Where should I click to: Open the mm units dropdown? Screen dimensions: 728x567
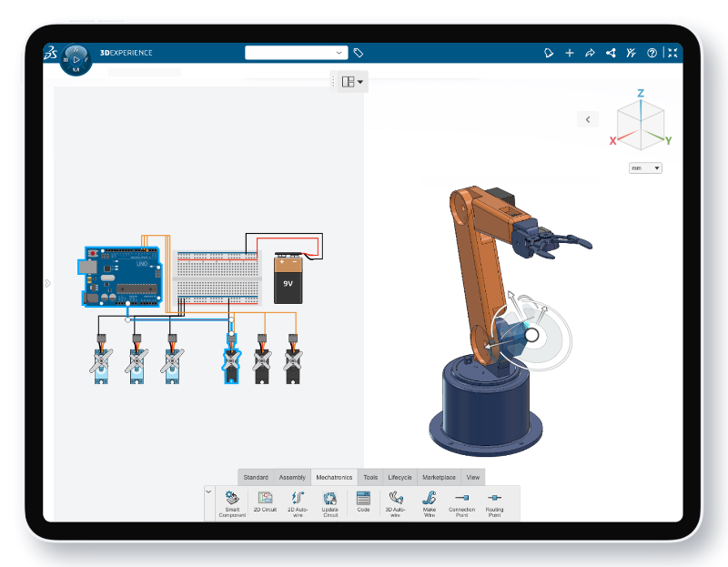tap(645, 168)
